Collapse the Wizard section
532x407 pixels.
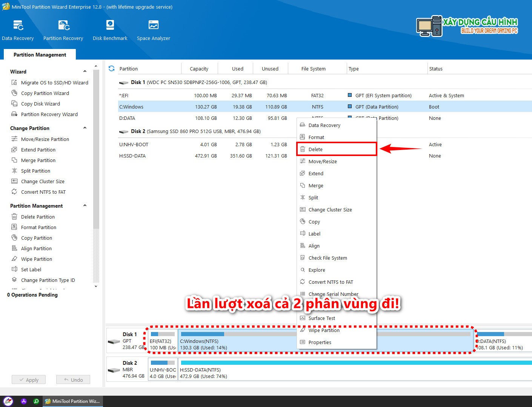point(85,71)
